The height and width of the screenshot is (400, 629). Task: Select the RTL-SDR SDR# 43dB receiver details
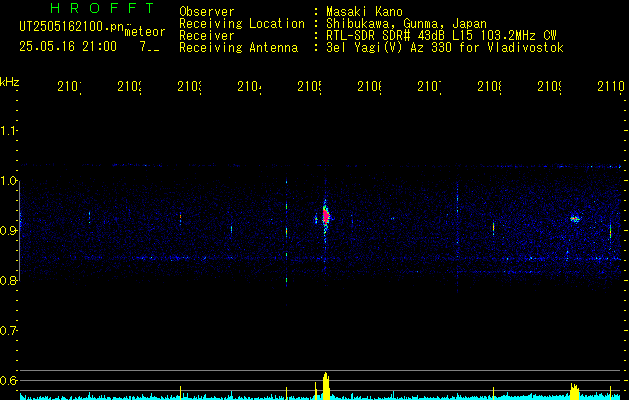tap(441, 36)
